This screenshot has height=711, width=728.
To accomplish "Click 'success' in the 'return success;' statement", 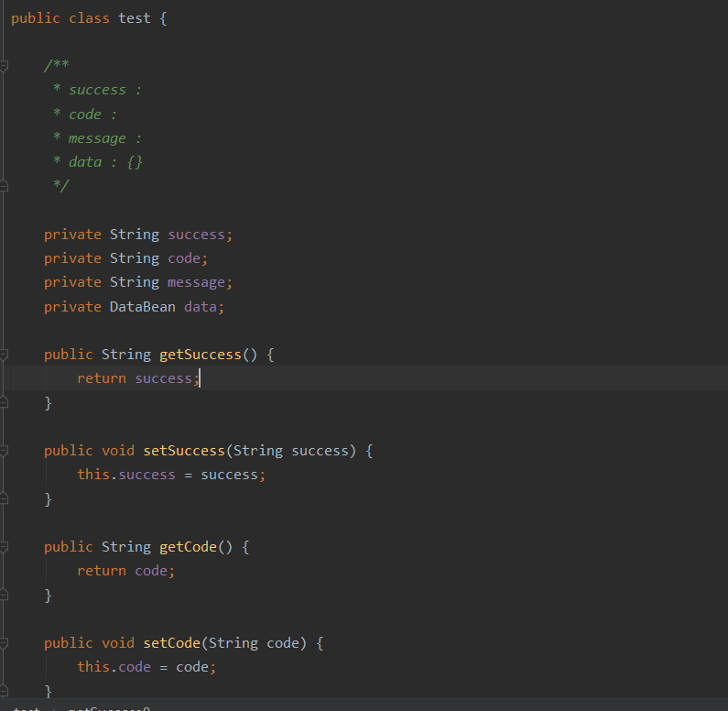I will pos(163,378).
